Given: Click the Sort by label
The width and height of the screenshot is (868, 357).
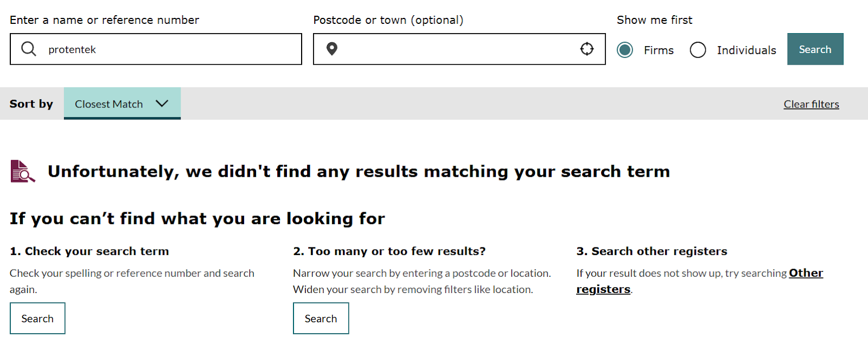Looking at the screenshot, I should click(x=31, y=104).
